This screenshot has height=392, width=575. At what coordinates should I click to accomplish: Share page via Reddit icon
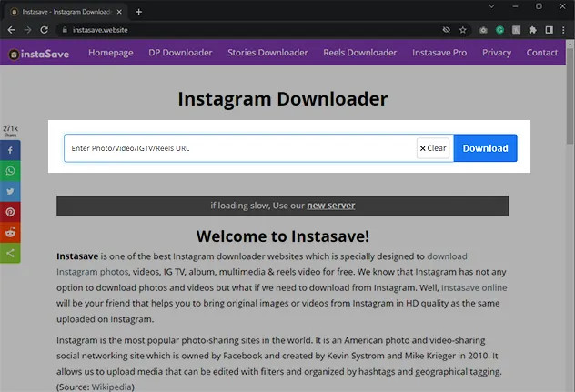10,233
